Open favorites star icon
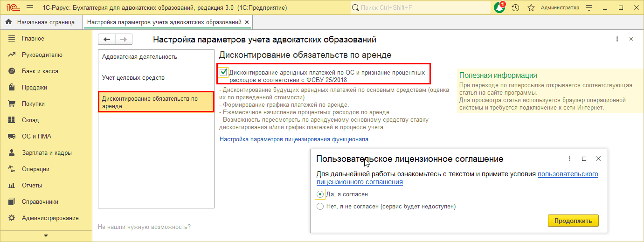644x242 pixels. 531,8
